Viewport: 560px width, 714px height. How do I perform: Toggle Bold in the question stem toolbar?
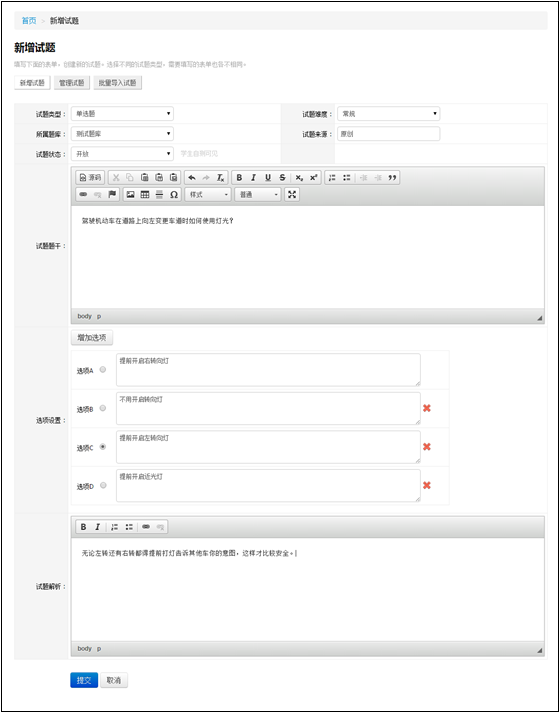pos(239,178)
